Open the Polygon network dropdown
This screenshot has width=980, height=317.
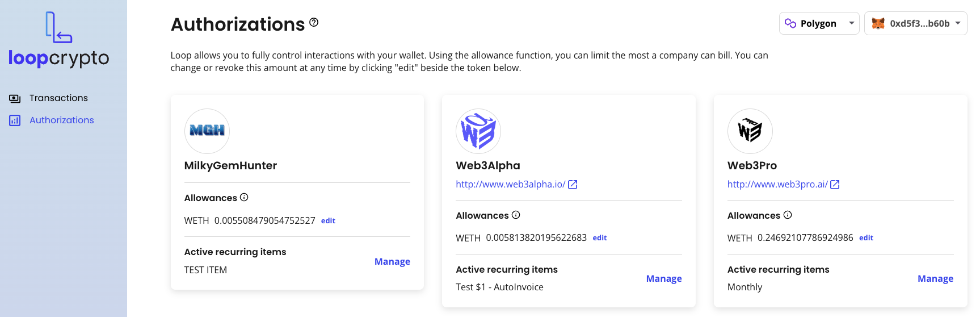(x=819, y=23)
